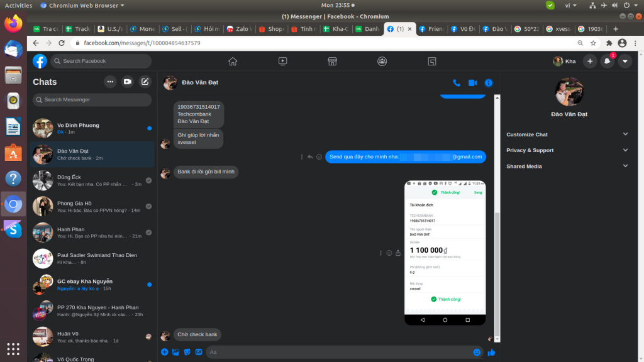Open Huân Võ conversation

pyautogui.click(x=92, y=337)
